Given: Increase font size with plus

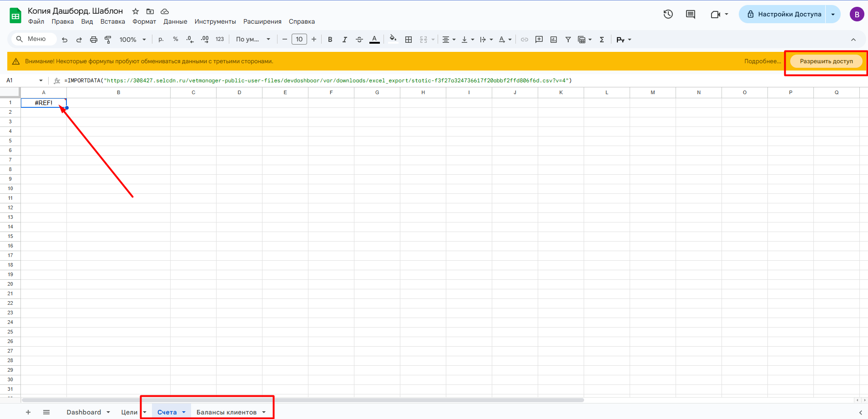Looking at the screenshot, I should pos(314,40).
